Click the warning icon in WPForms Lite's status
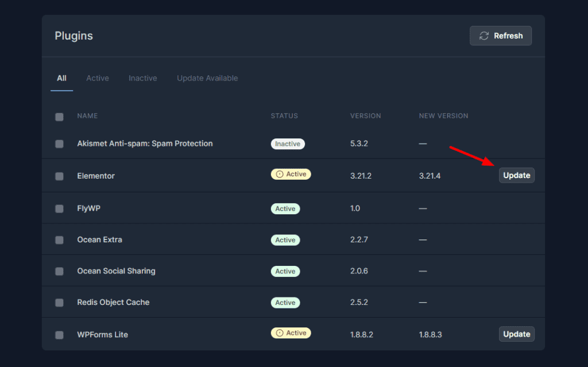This screenshot has height=367, width=588. coord(280,333)
